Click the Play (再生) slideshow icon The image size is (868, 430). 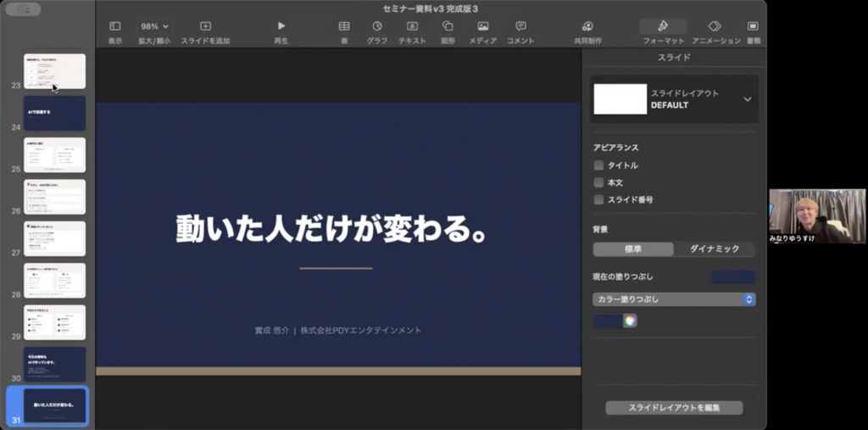coord(281,26)
